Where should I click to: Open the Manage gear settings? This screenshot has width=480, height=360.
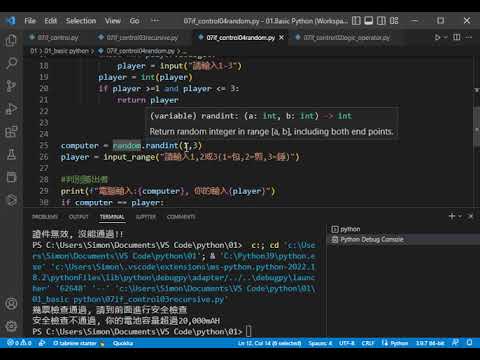11,326
